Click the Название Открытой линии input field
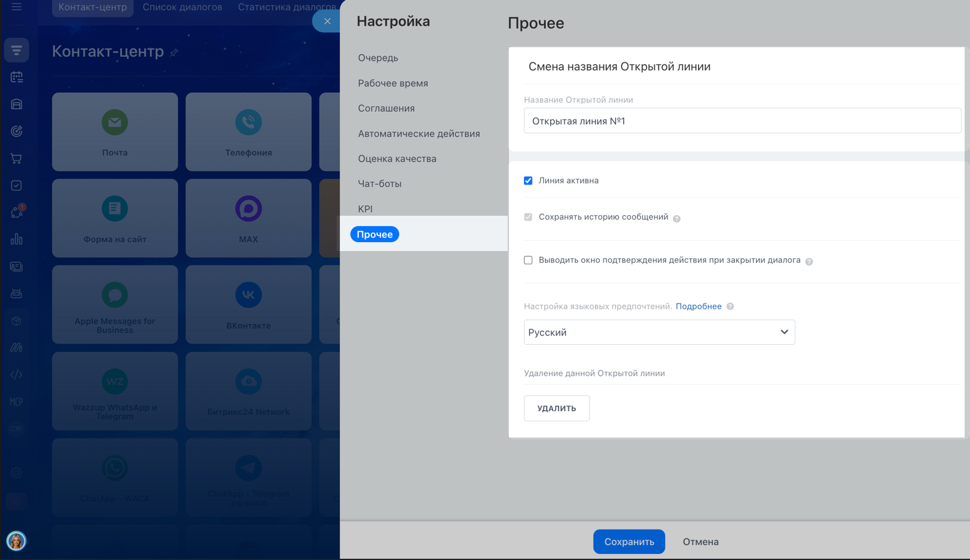Viewport: 970px width, 560px height. [742, 121]
